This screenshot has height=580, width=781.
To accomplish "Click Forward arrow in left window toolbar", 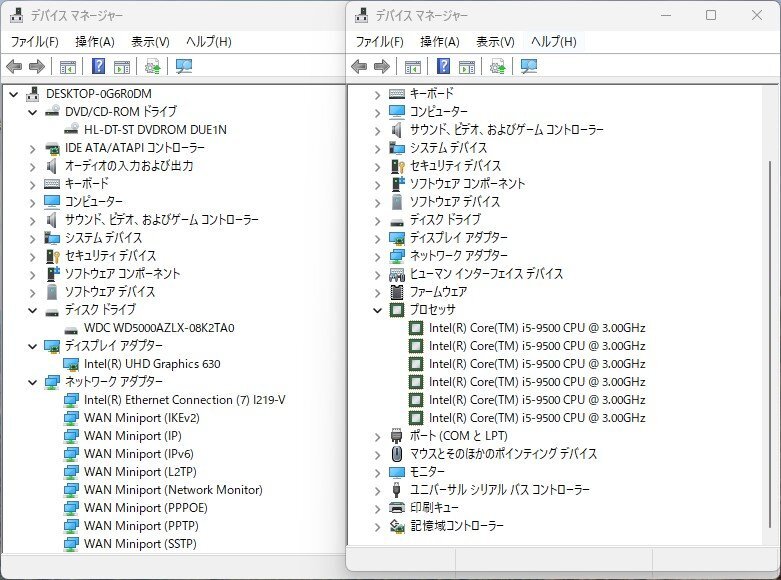I will [37, 66].
